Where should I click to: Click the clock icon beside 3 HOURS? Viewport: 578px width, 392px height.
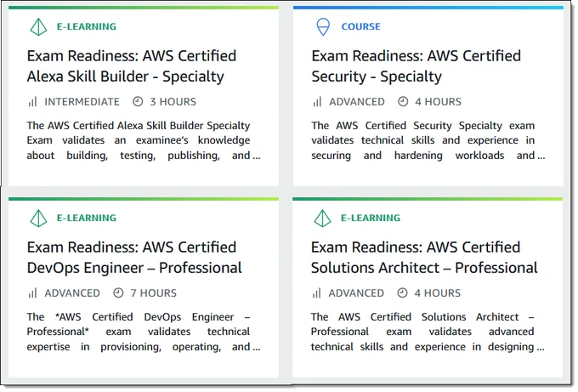[138, 101]
